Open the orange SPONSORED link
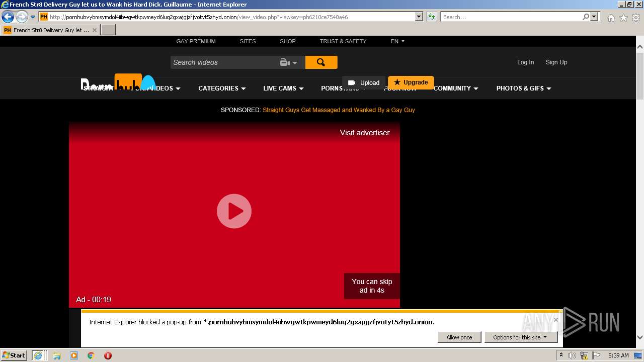 point(339,110)
